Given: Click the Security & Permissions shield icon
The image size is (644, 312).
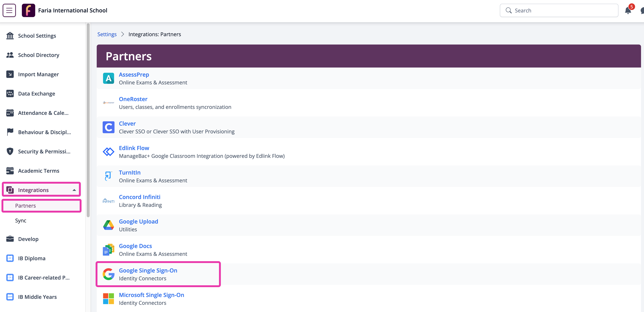Looking at the screenshot, I should coord(10,151).
